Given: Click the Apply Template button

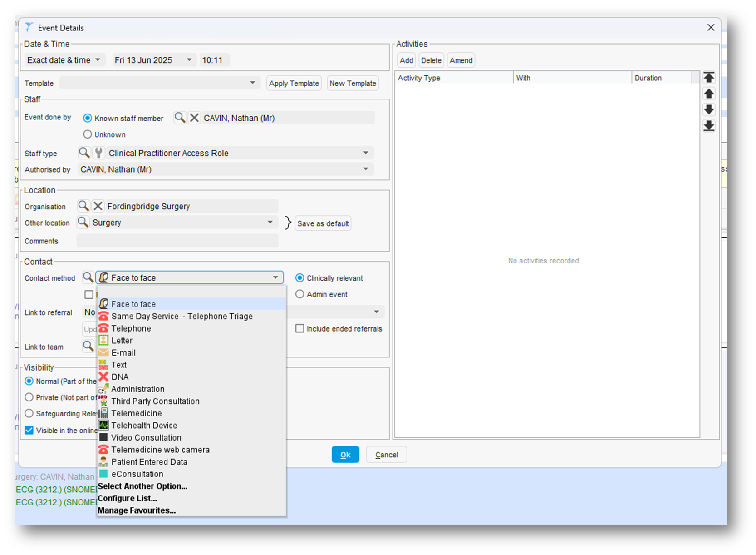Looking at the screenshot, I should [x=294, y=83].
